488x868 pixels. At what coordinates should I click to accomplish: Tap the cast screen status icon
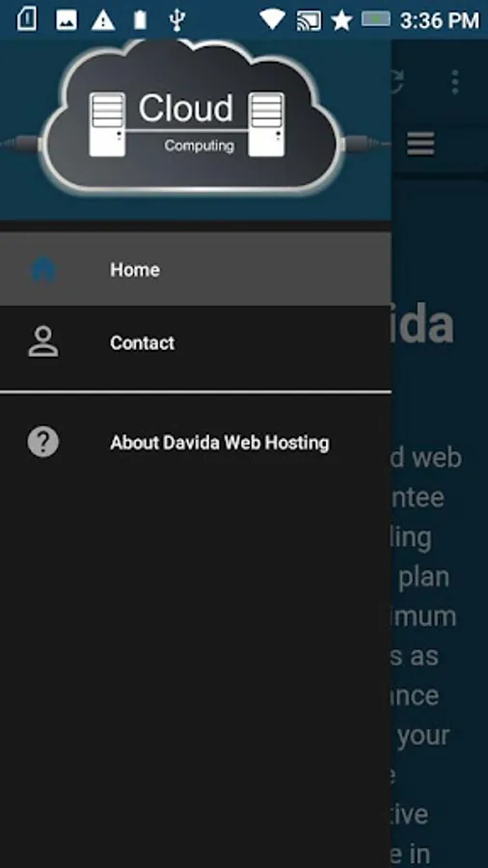click(x=309, y=20)
